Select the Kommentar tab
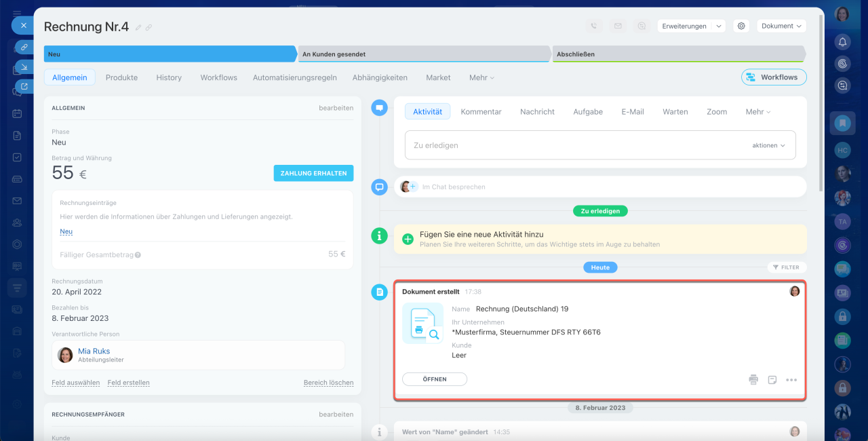This screenshot has width=868, height=441. point(481,111)
